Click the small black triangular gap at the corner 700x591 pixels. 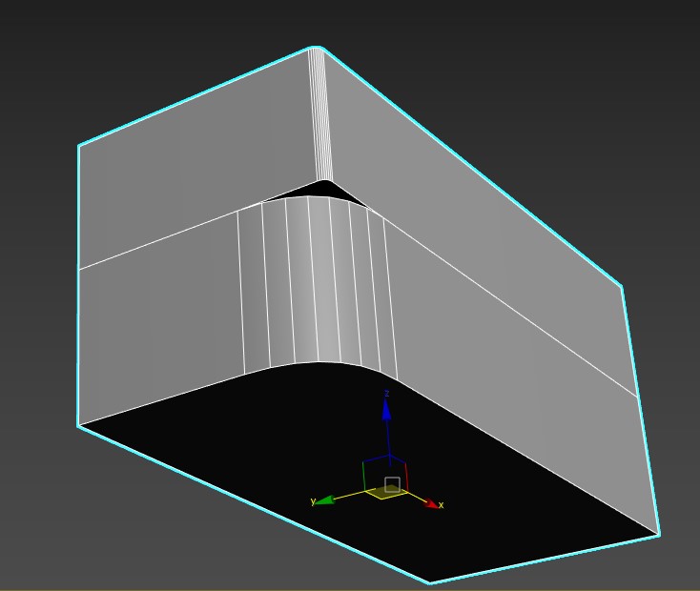(322, 190)
